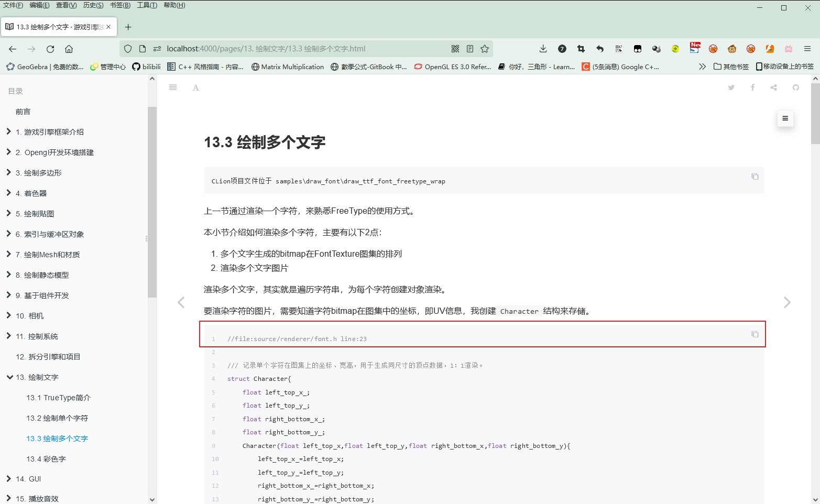Image resolution: width=820 pixels, height=504 pixels.
Task: Click the page vertical scrollbar thumb
Action: tap(815, 114)
